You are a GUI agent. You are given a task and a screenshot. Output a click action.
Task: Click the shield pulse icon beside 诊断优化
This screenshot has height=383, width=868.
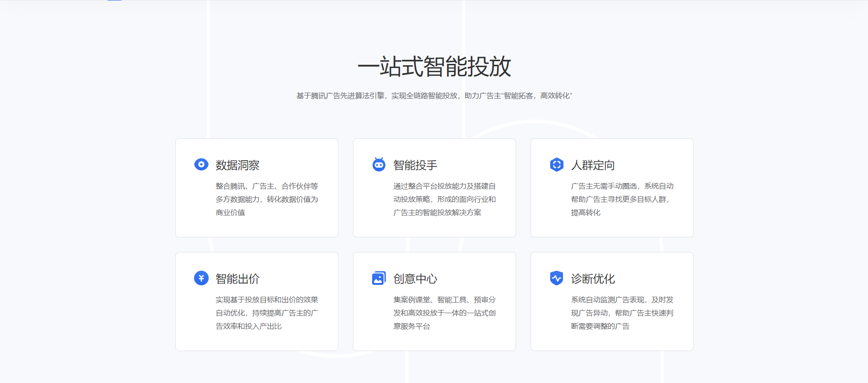point(557,278)
